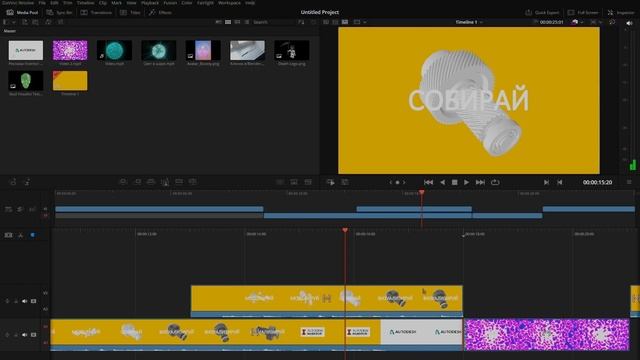Select the source clip viewer icon
640x360 pixels.
click(326, 22)
